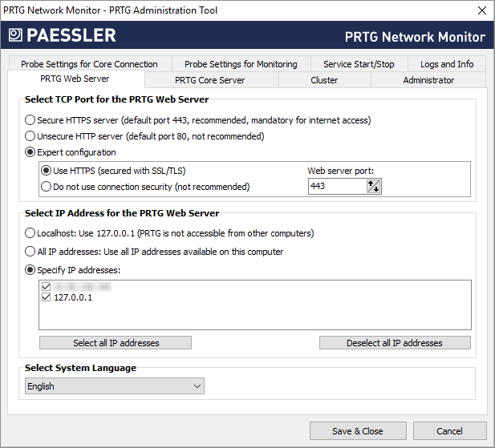Click the Paessler logo in the header

pyautogui.click(x=62, y=35)
